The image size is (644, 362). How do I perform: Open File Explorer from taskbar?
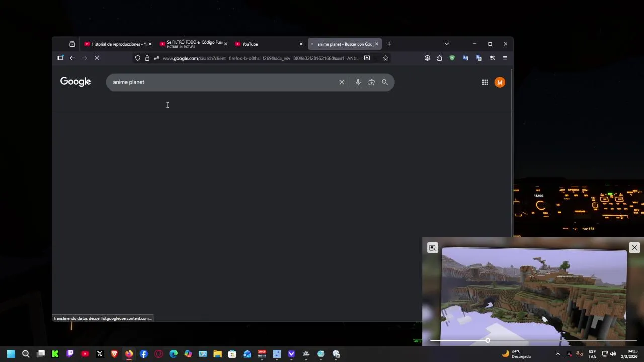click(217, 354)
